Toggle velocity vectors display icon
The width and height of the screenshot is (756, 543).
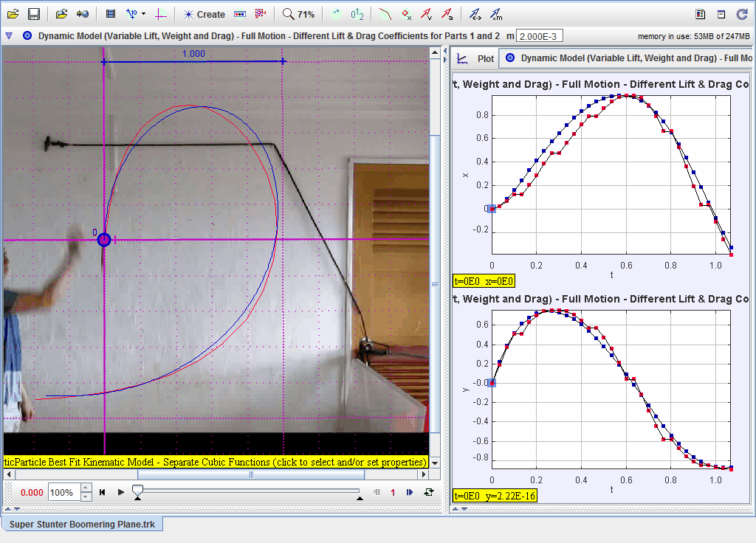[x=427, y=14]
